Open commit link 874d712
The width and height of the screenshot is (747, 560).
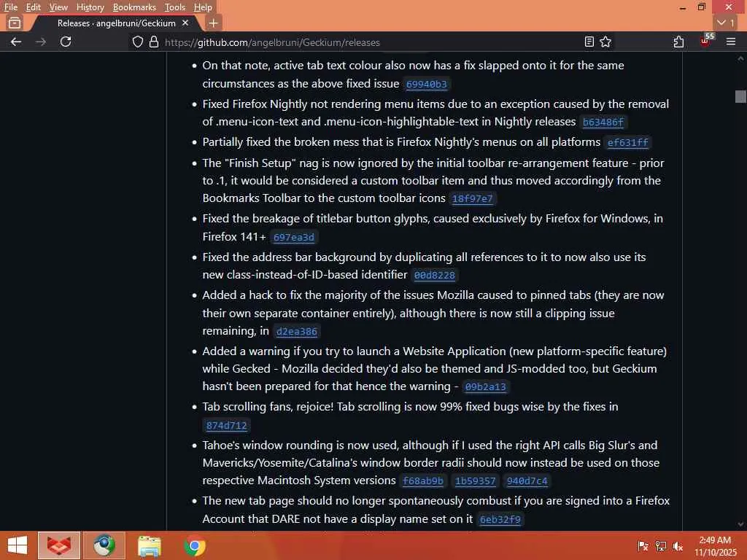click(227, 425)
